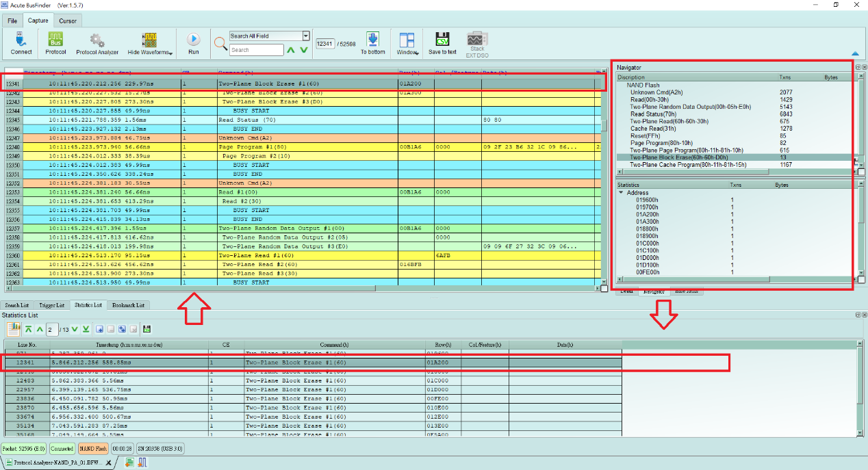Click the Command(h) column header in Statistics List
This screenshot has width=868, height=470.
(335, 345)
